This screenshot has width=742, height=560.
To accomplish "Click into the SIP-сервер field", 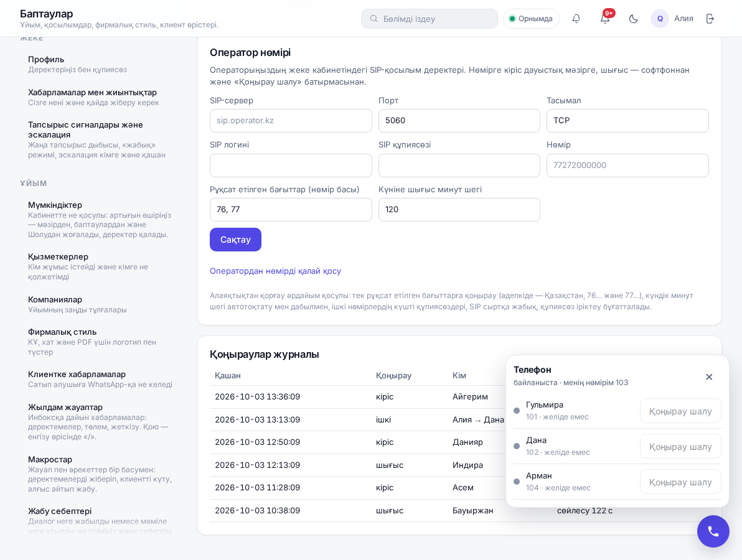I will tap(291, 121).
